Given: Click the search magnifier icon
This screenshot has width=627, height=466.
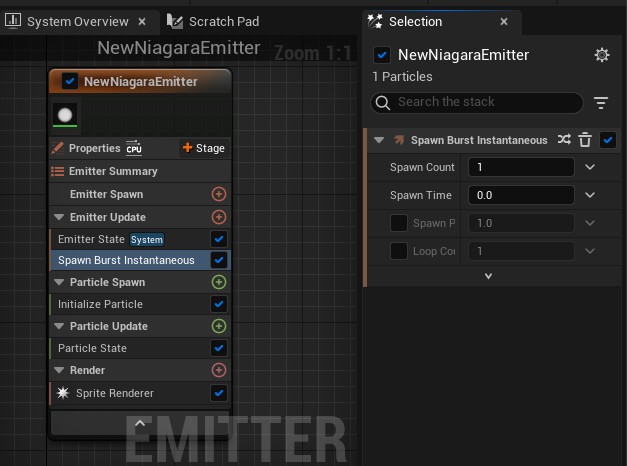Looking at the screenshot, I should coord(383,102).
